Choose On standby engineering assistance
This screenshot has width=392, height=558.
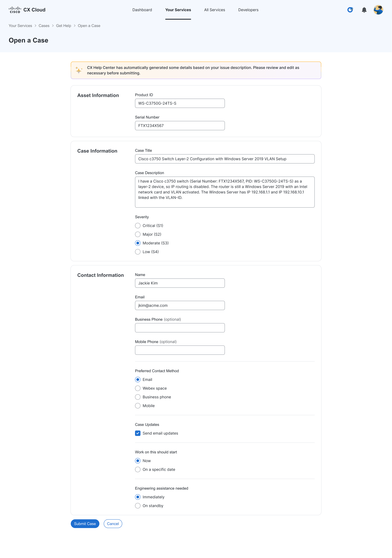138,506
